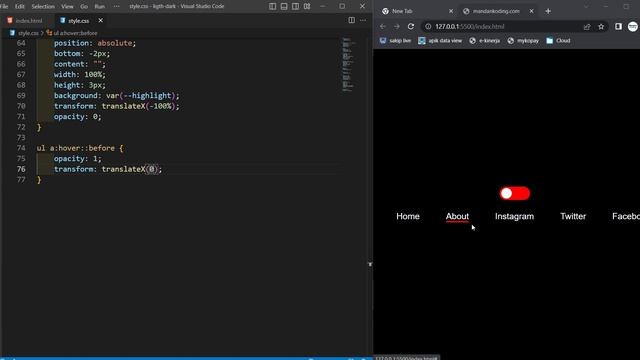This screenshot has width=640, height=360.
Task: View site information icon in address bar
Action: click(x=428, y=27)
